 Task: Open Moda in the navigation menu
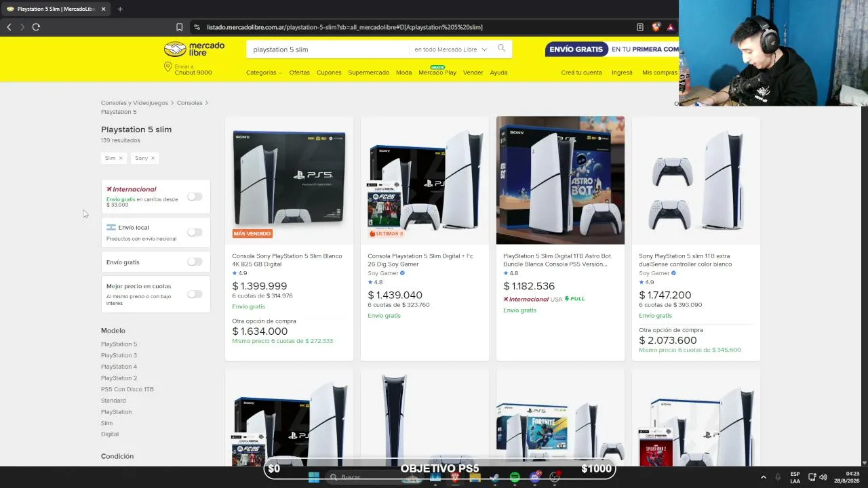click(404, 73)
